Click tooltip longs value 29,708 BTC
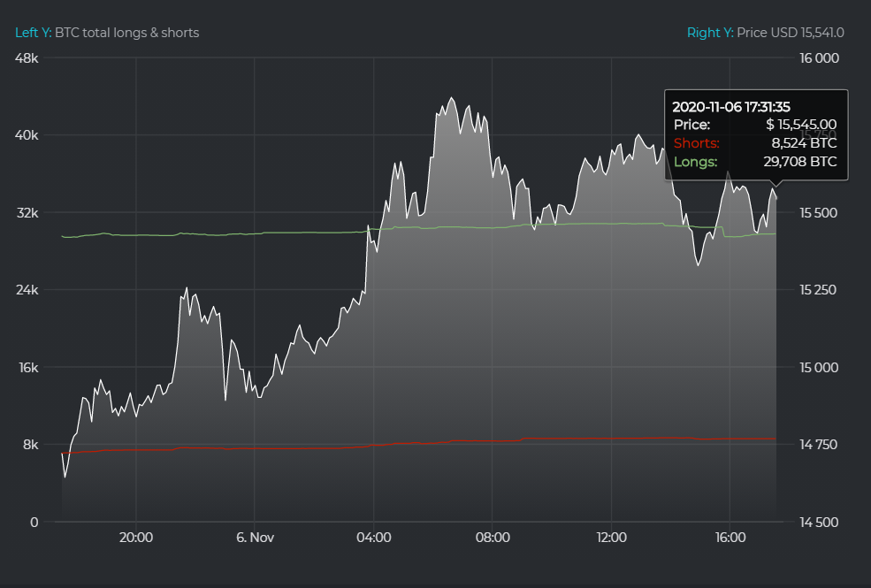 pyautogui.click(x=800, y=162)
